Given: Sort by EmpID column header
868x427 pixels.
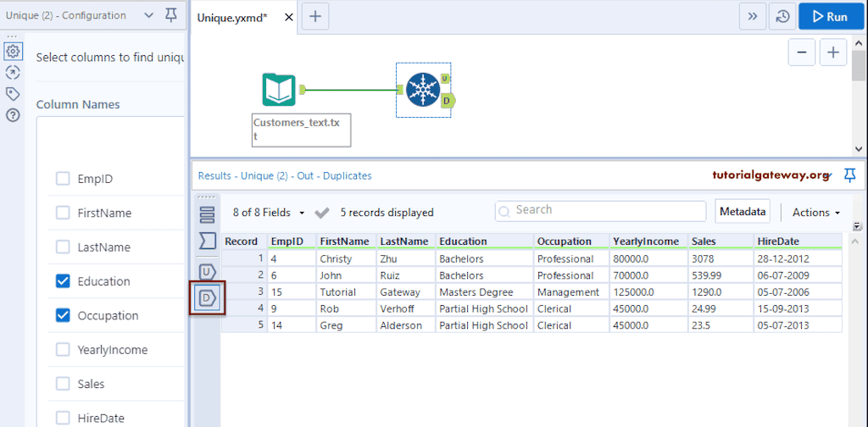Looking at the screenshot, I should tap(292, 241).
